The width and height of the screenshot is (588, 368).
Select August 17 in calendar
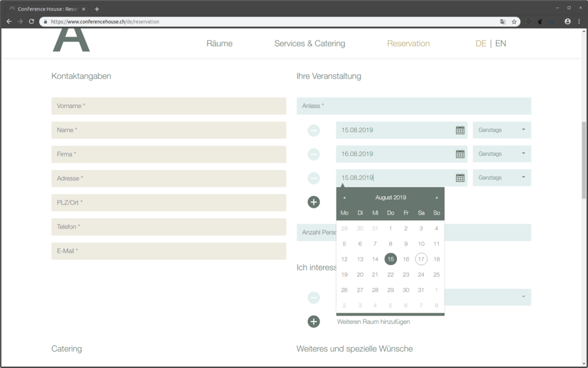[421, 259]
